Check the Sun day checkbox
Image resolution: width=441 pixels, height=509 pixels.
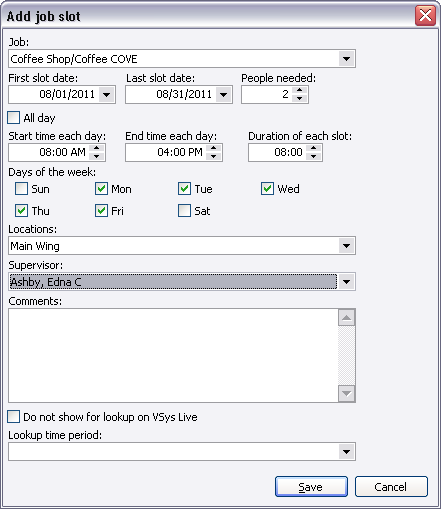pos(21,189)
